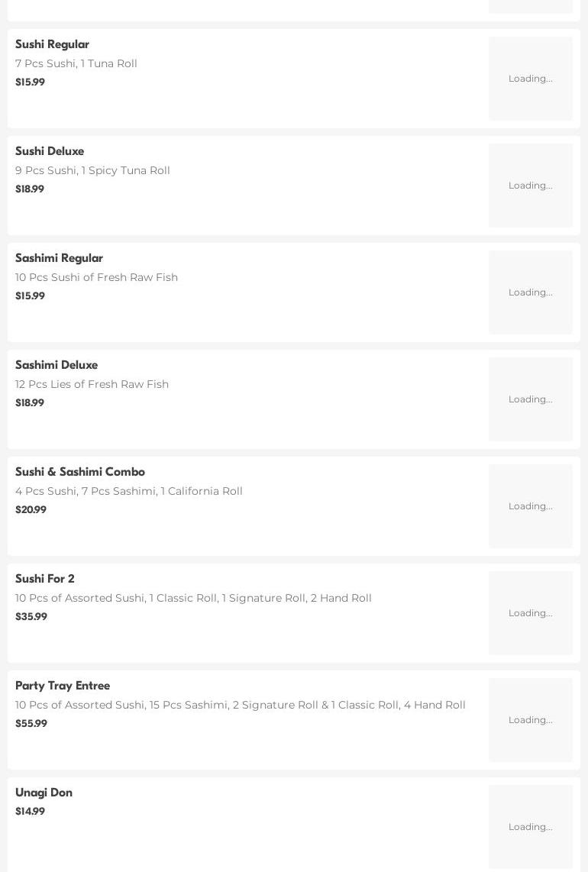Choose the Sushi For 2 title
588x872 pixels.
point(45,579)
